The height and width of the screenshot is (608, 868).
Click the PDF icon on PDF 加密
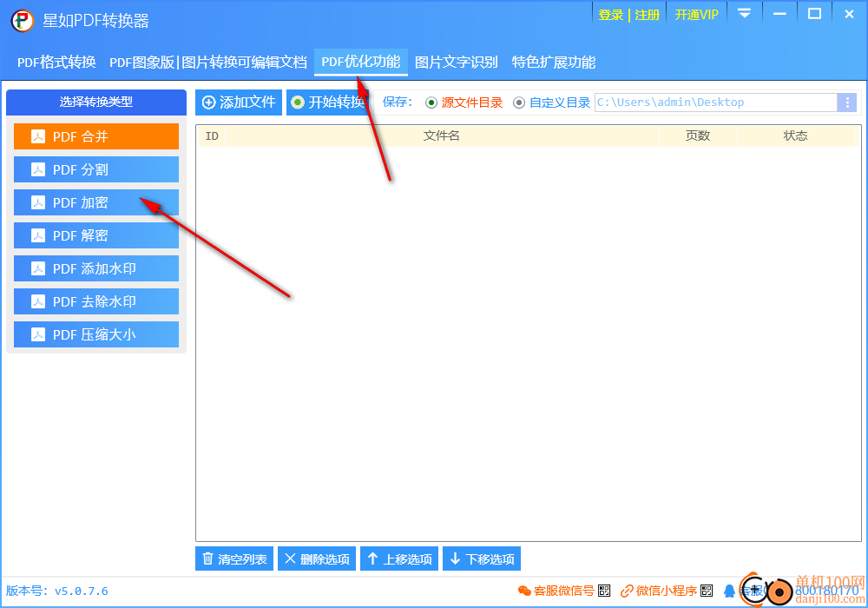[x=38, y=202]
